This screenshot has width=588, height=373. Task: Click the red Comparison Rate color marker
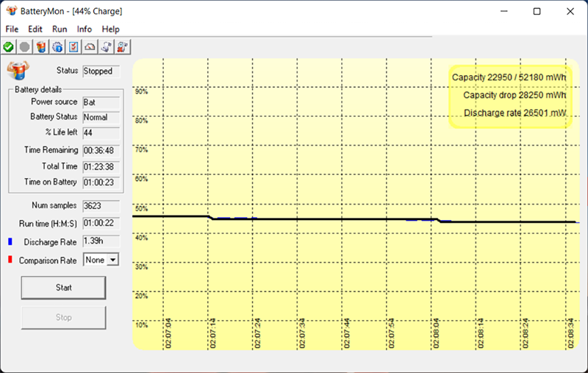click(10, 260)
